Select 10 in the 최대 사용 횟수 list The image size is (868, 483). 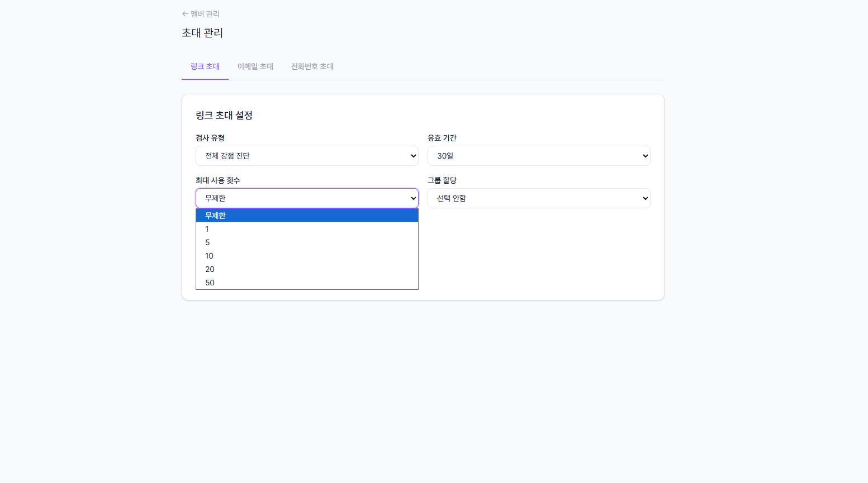(306, 256)
